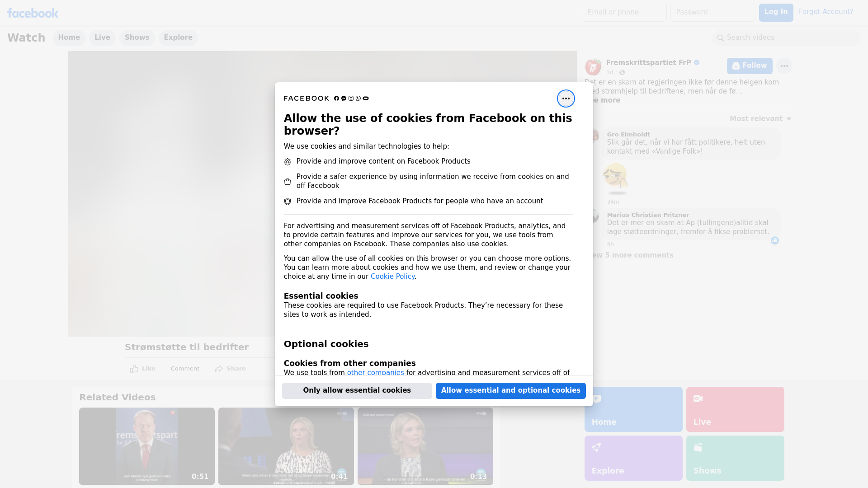Select the Home tab in Watch navigation
The width and height of the screenshot is (868, 488).
coord(69,38)
